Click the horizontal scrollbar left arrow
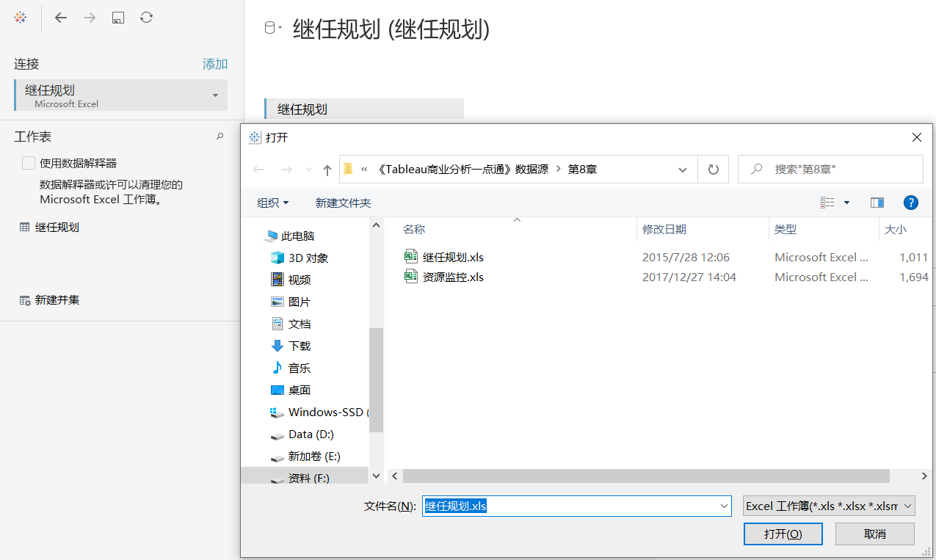The image size is (936, 560). [395, 476]
